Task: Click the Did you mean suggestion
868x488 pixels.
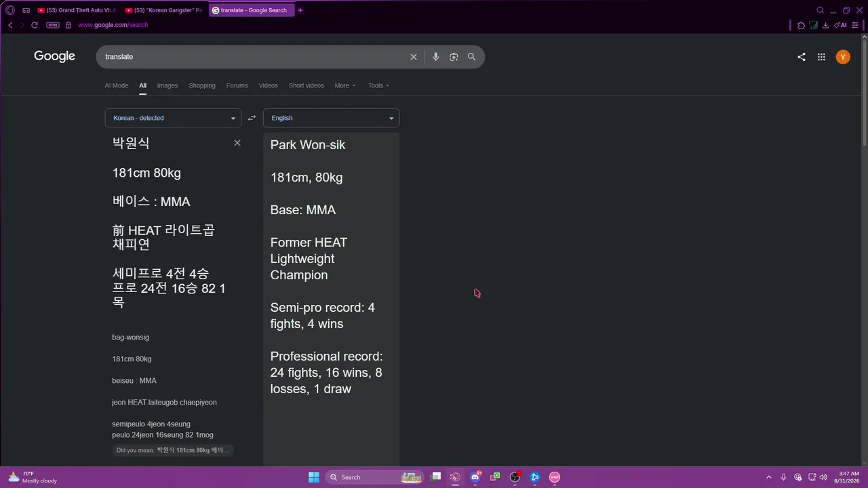Action: 173,450
